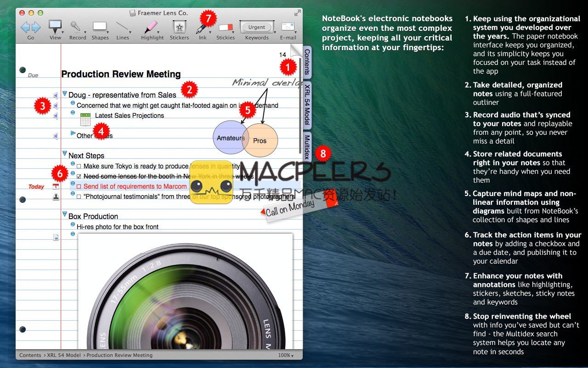Collapse the Doug representative from Sales section

64,94
